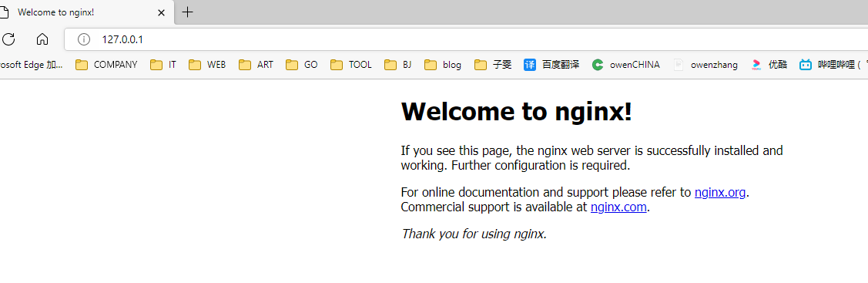The height and width of the screenshot is (283, 868).
Task: Click the 百度翻译 blue translate icon
Action: tap(530, 65)
